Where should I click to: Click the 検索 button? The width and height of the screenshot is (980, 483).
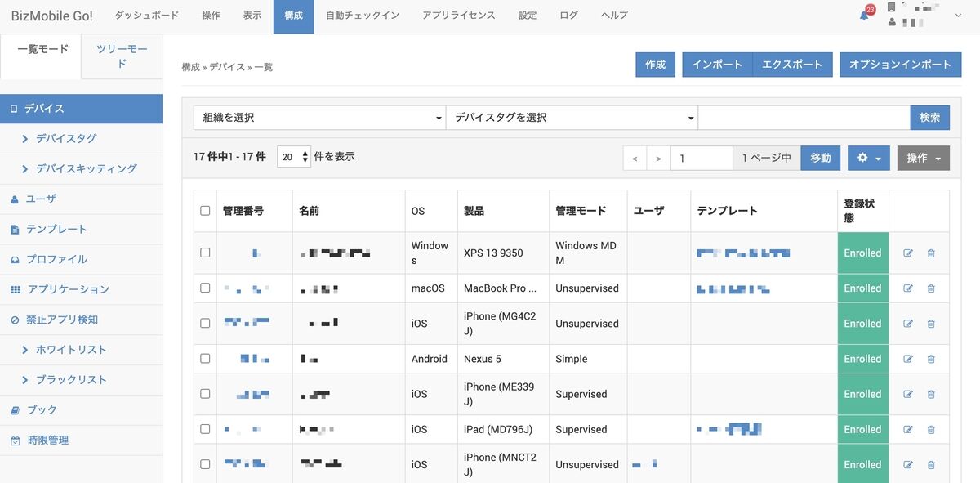[x=930, y=118]
